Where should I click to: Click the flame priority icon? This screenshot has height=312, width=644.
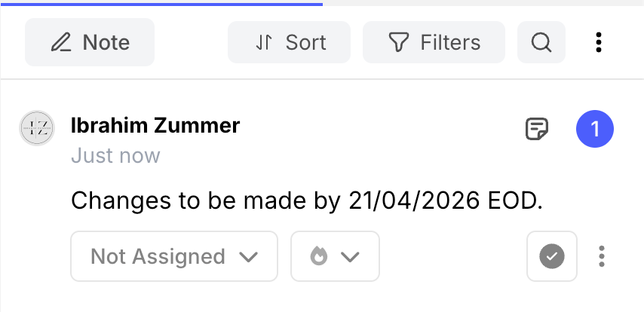click(319, 256)
